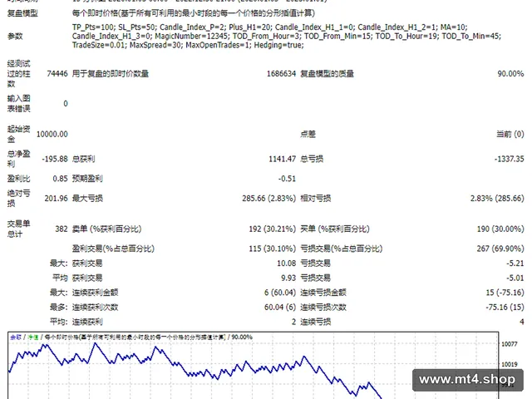Select the short positions value '192 (30.21%)'
532x399 pixels.
click(x=273, y=229)
